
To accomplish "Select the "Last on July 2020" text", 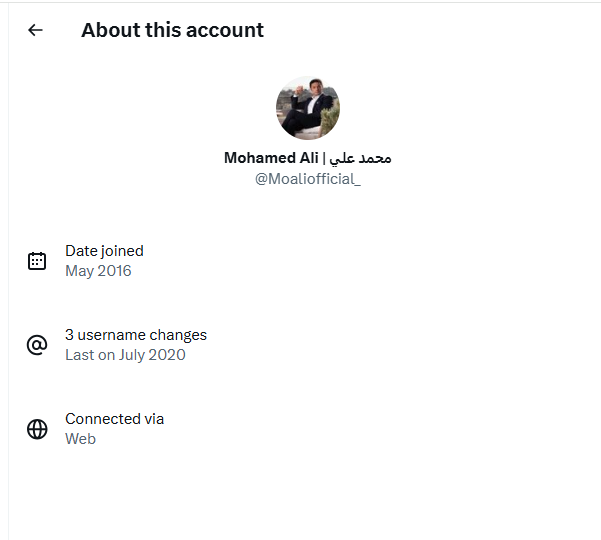I will pyautogui.click(x=125, y=355).
